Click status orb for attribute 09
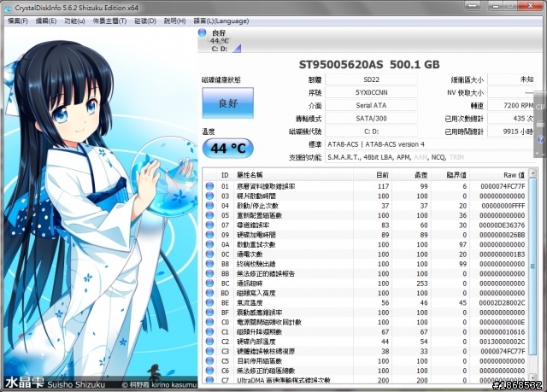547x392 pixels. pos(209,235)
